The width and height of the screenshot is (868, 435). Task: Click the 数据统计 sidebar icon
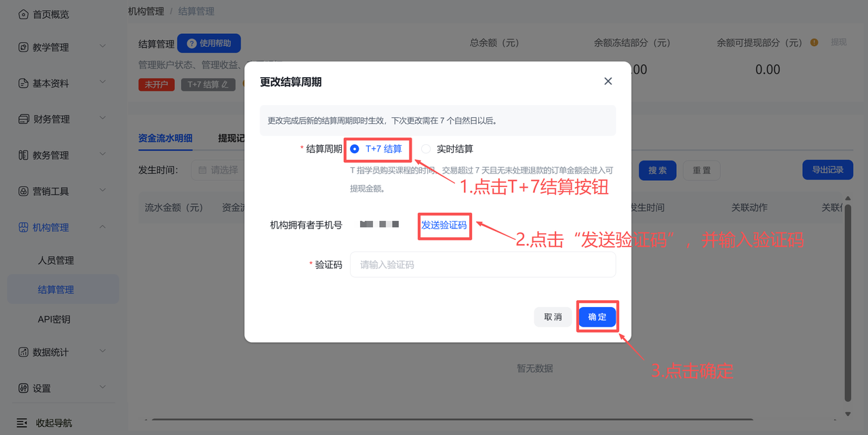point(23,352)
